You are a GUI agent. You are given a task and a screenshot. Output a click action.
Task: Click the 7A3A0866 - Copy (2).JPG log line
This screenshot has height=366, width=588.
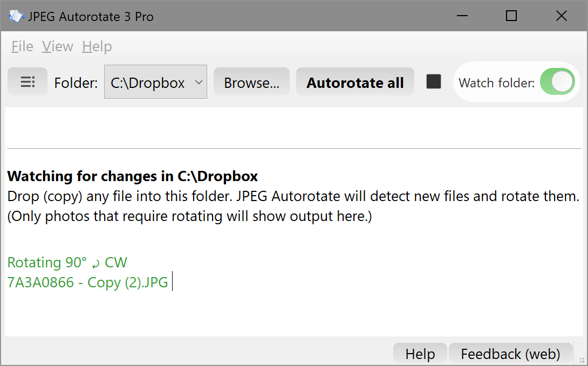[88, 282]
